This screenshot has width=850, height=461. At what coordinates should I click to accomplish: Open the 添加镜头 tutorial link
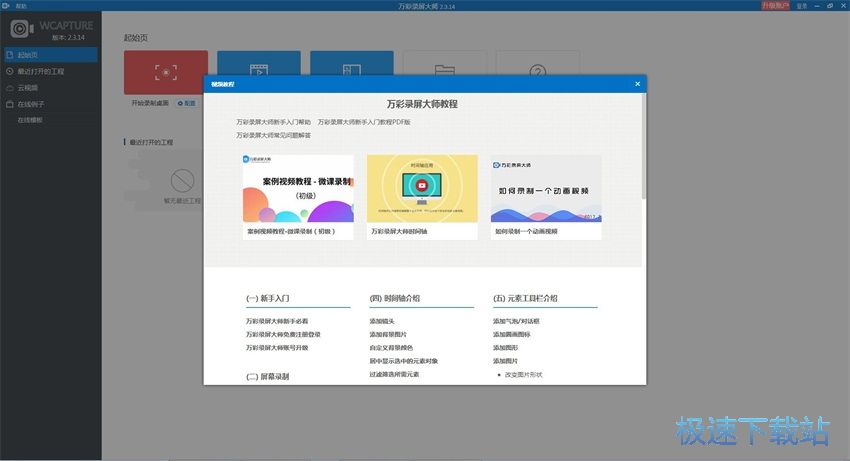[x=382, y=321]
